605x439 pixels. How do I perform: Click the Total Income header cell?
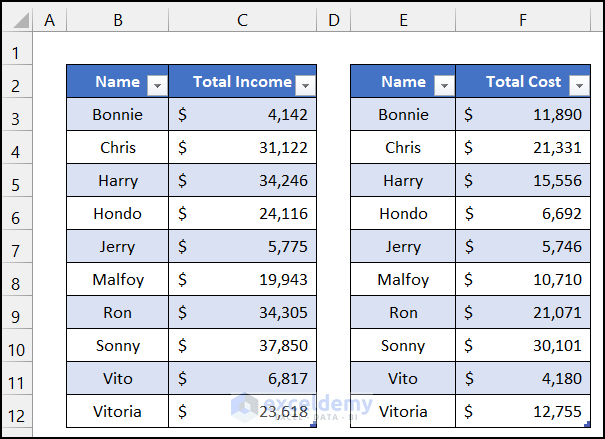click(x=236, y=82)
